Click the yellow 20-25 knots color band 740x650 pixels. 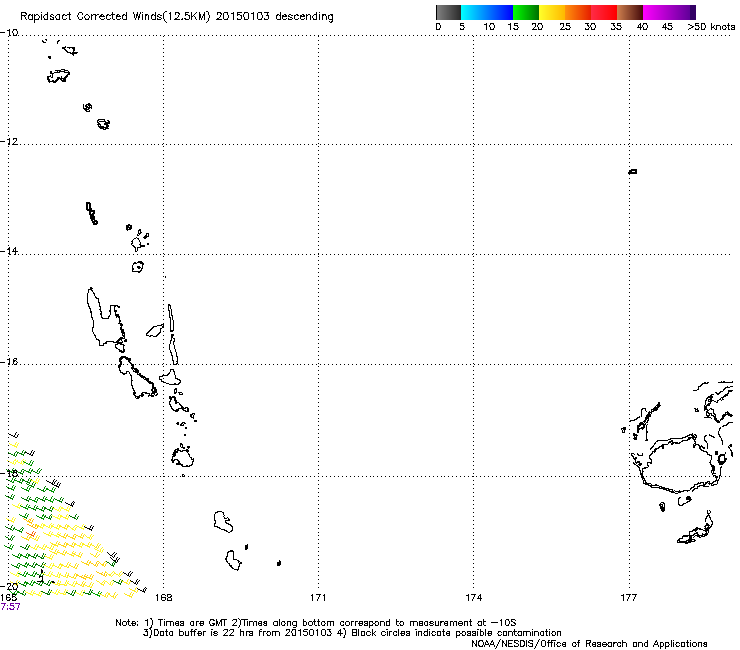coord(552,12)
